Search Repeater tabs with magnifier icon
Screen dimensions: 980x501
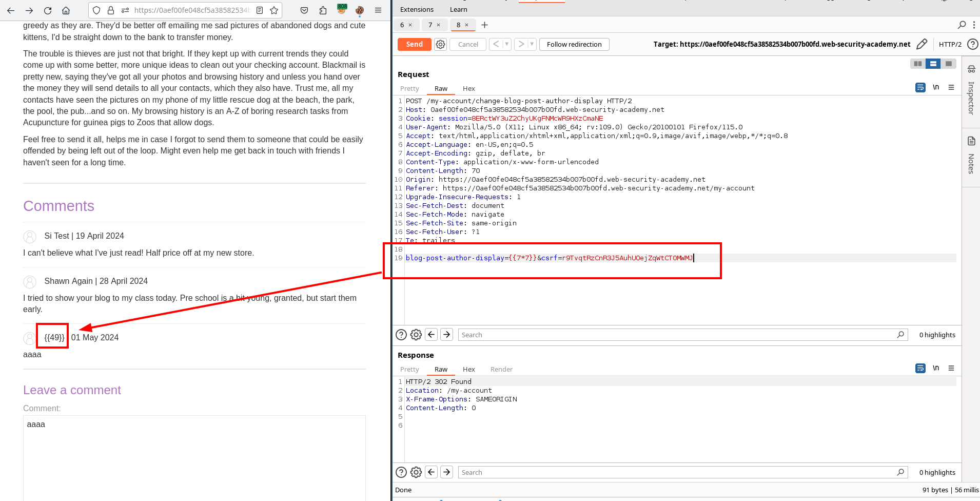coord(962,25)
